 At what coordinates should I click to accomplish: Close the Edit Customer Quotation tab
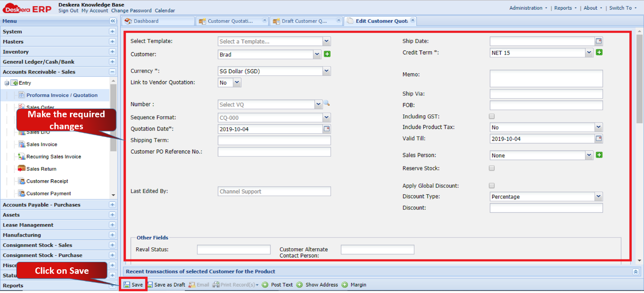(x=413, y=20)
